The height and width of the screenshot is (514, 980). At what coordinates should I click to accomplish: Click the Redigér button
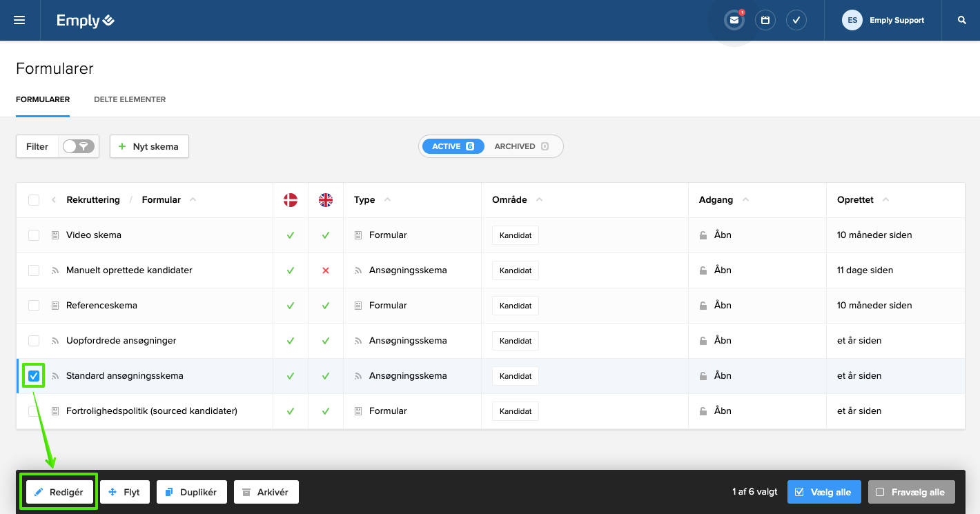tap(59, 492)
